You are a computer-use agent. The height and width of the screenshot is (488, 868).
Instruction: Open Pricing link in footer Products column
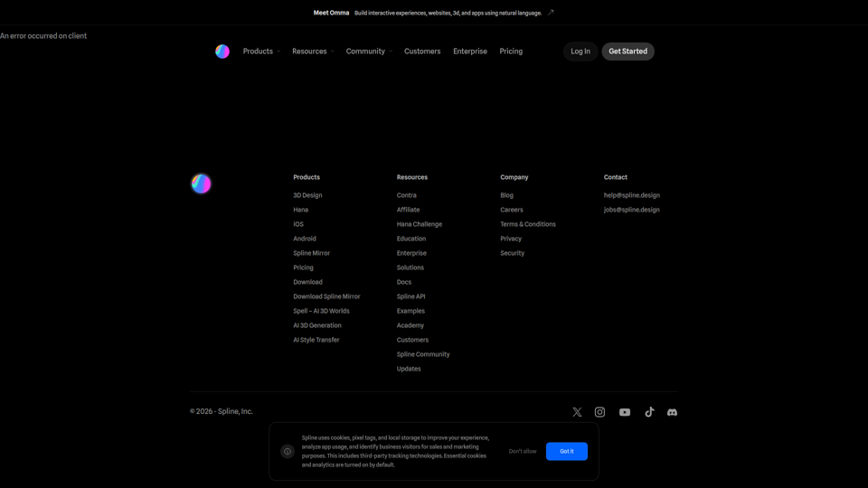point(303,267)
